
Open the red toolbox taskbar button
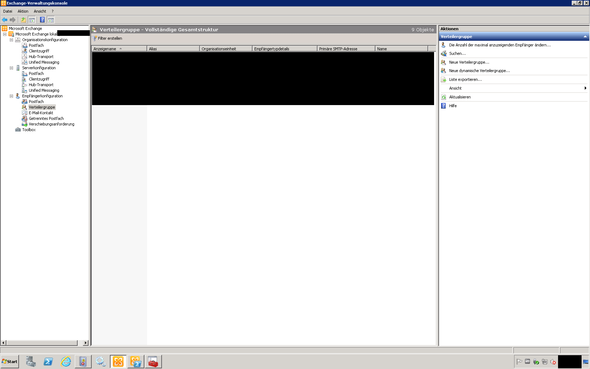click(x=154, y=362)
